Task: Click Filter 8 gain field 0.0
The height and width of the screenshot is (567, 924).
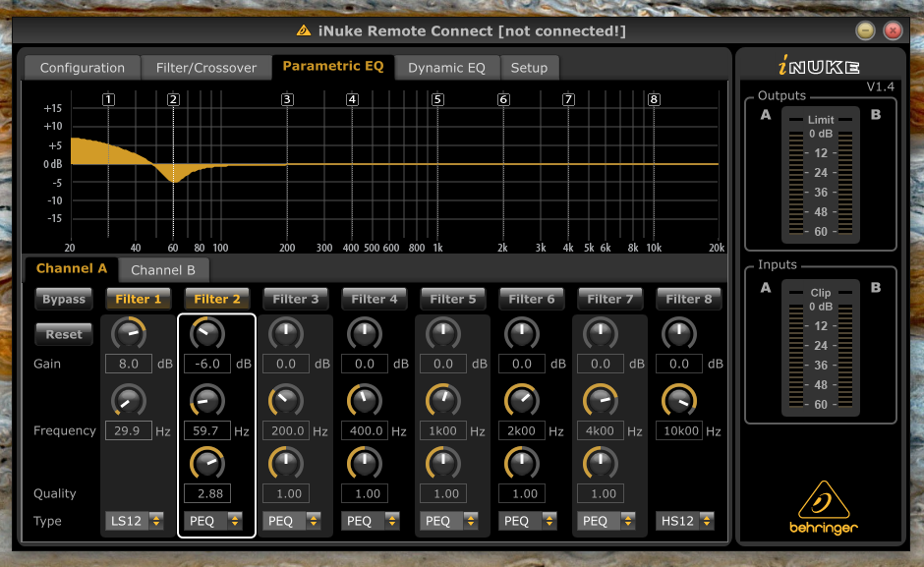Action: 679,364
